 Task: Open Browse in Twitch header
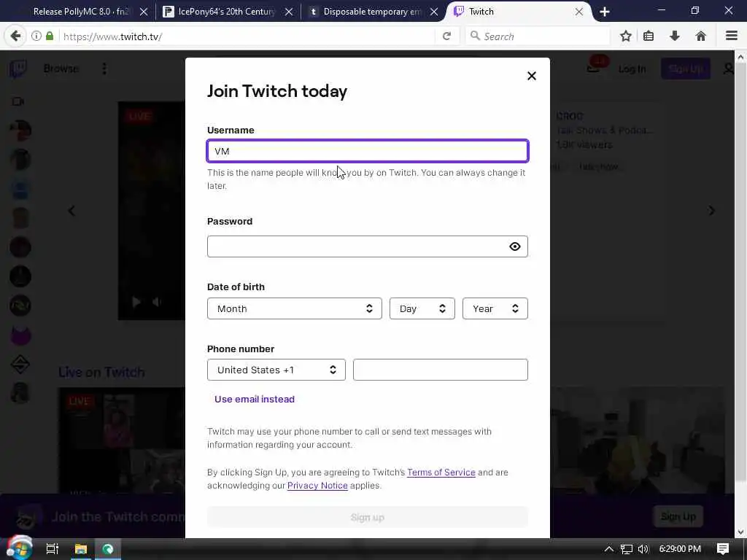coord(61,69)
